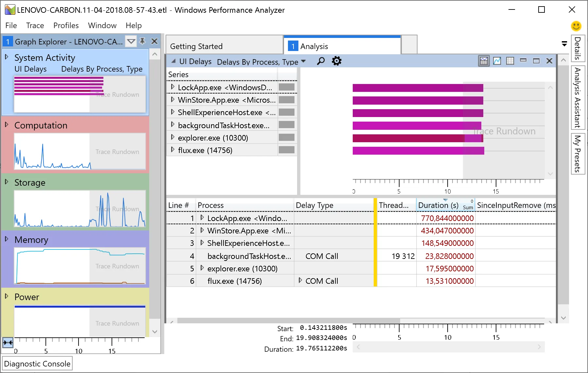Image resolution: width=588 pixels, height=373 pixels.
Task: Close the Graph Explorer panel
Action: point(154,41)
